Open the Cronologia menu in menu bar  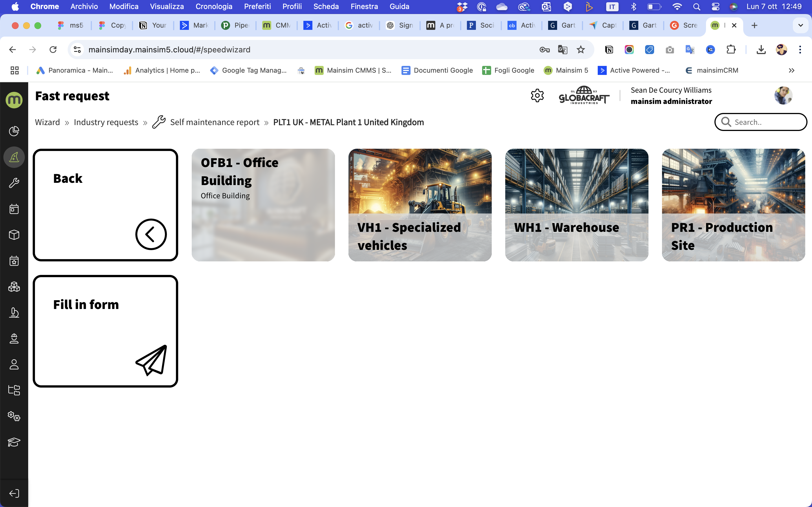tap(214, 6)
